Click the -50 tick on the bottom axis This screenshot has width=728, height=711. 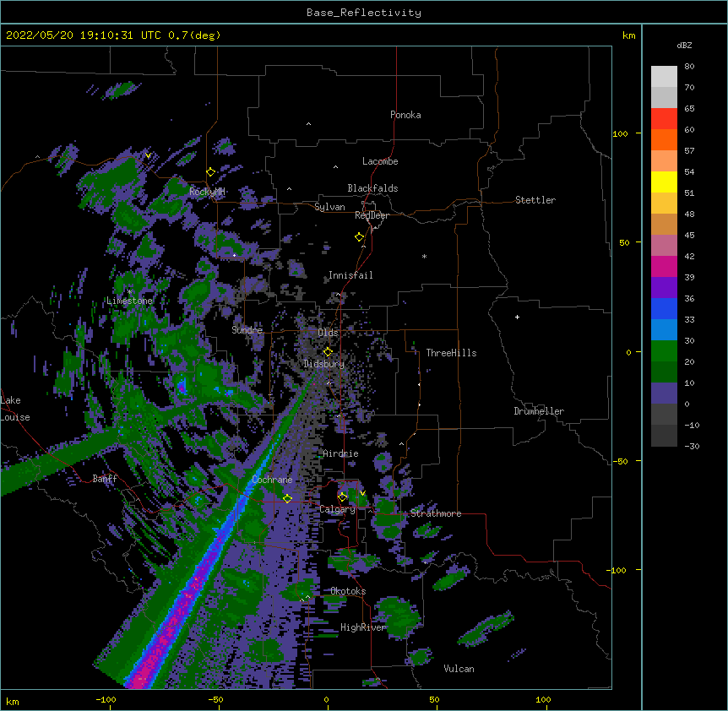[x=215, y=700]
